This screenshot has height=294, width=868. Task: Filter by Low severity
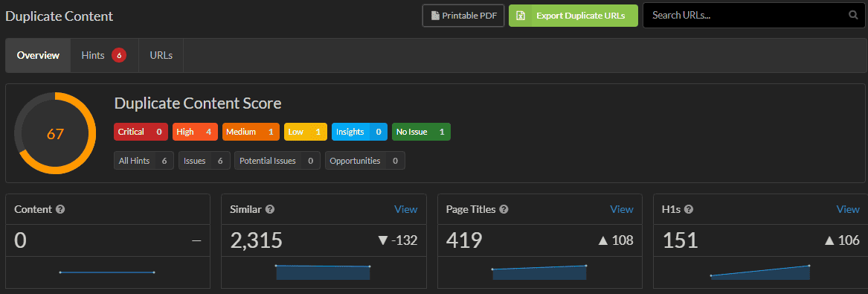[x=306, y=132]
